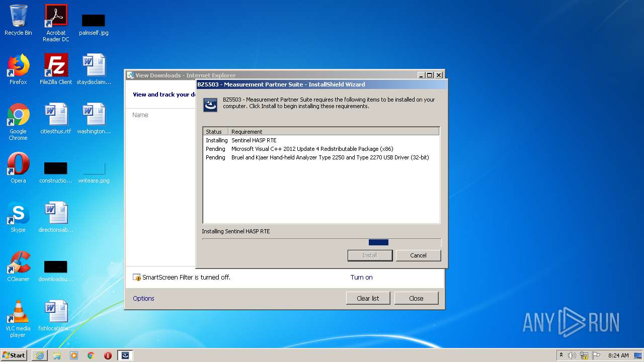Screen dimensions: 644x362
Task: Select Microsoft Visual C++ 2012 Redistributable row
Action: pyautogui.click(x=321, y=149)
